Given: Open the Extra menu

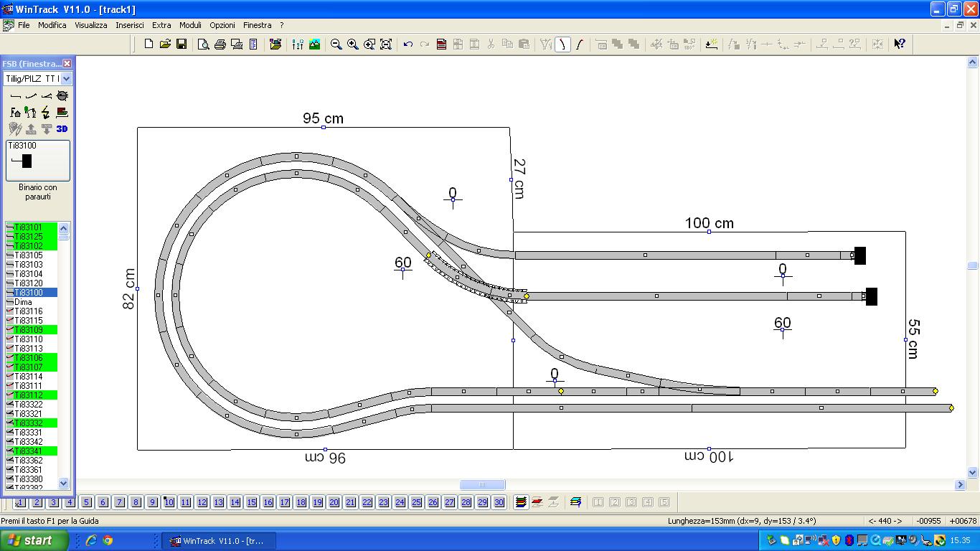Looking at the screenshot, I should tap(161, 25).
